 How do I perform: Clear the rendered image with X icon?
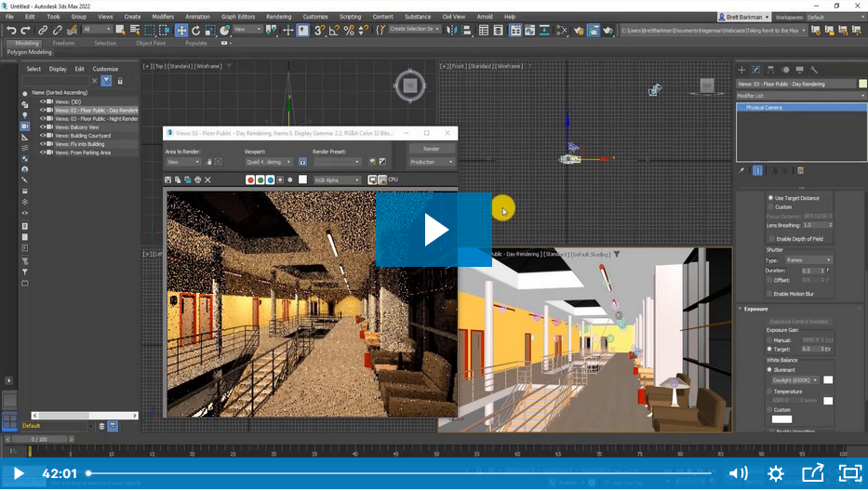pos(207,179)
